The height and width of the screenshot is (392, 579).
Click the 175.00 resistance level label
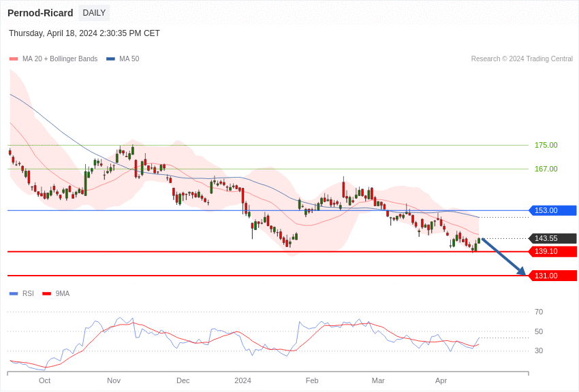pyautogui.click(x=546, y=145)
